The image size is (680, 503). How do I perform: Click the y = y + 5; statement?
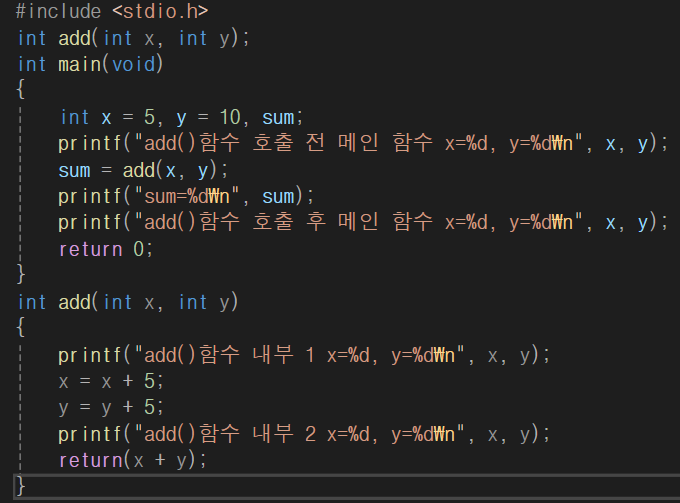[111, 408]
